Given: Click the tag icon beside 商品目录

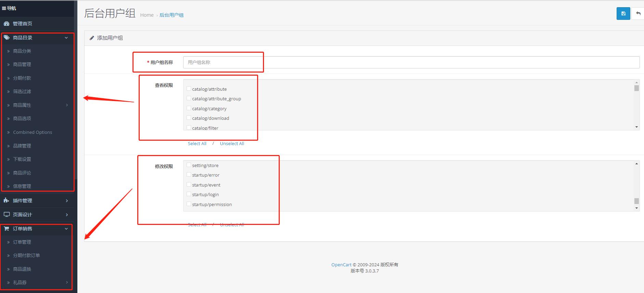Looking at the screenshot, I should coord(7,38).
